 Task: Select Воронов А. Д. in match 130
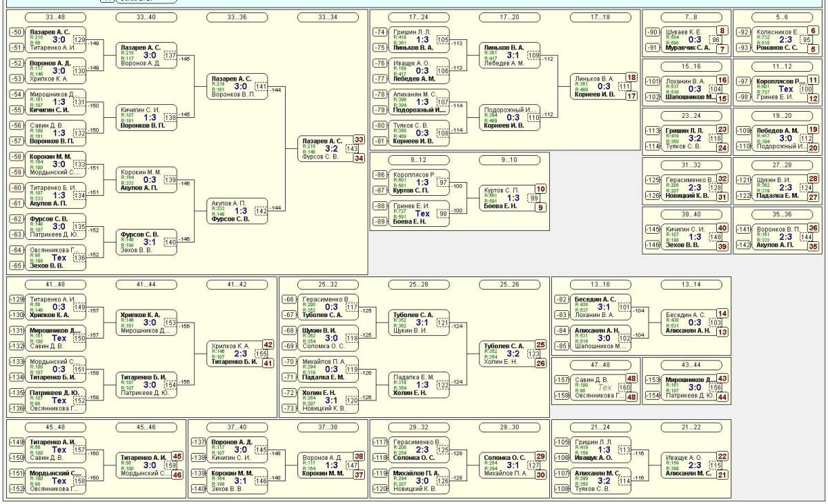pyautogui.click(x=49, y=63)
